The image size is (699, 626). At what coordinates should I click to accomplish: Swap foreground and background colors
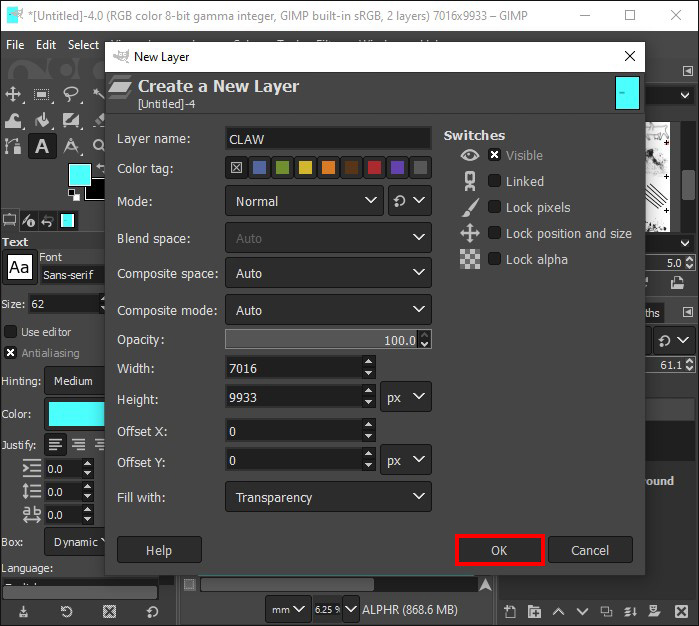[x=100, y=167]
